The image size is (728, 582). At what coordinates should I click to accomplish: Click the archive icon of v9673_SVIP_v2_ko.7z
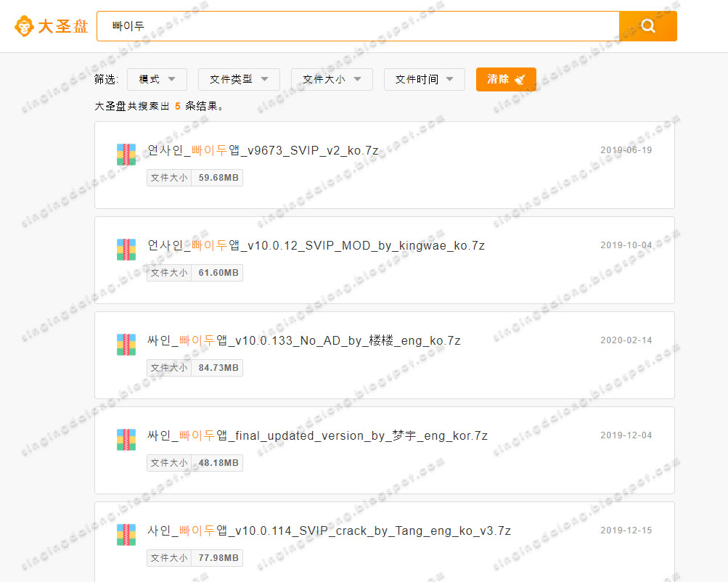tap(126, 155)
